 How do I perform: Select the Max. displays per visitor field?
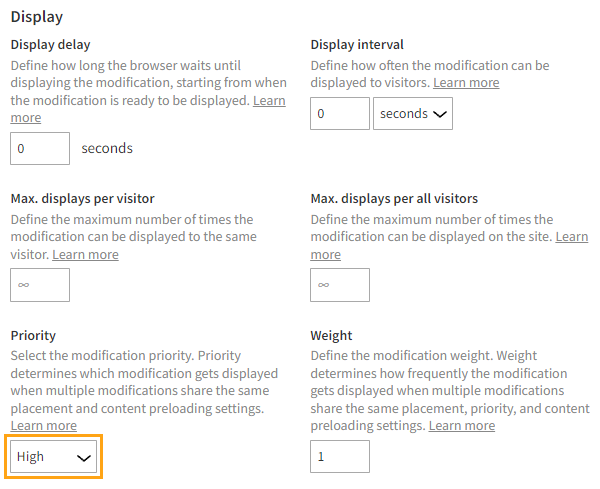point(40,285)
